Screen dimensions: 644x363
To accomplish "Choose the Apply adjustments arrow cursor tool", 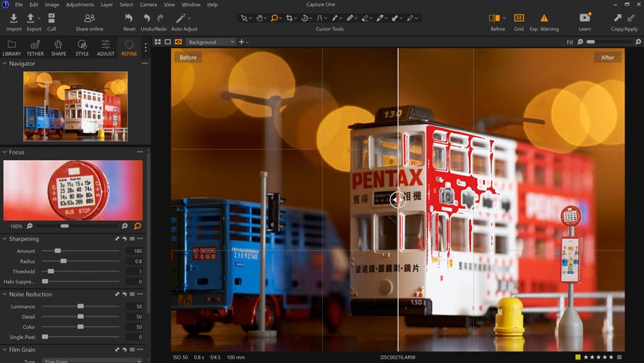I will (x=395, y=18).
